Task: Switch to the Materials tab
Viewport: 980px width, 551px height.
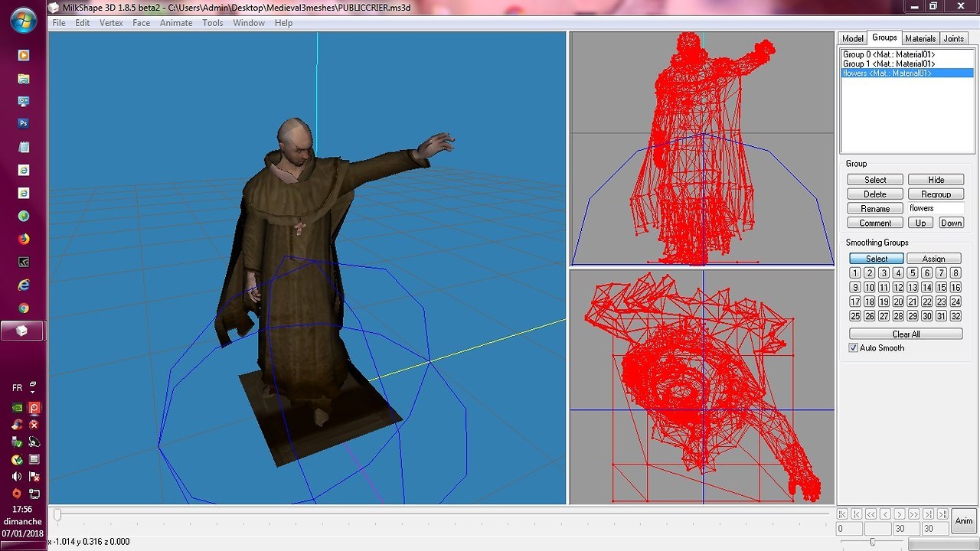Action: pyautogui.click(x=920, y=38)
